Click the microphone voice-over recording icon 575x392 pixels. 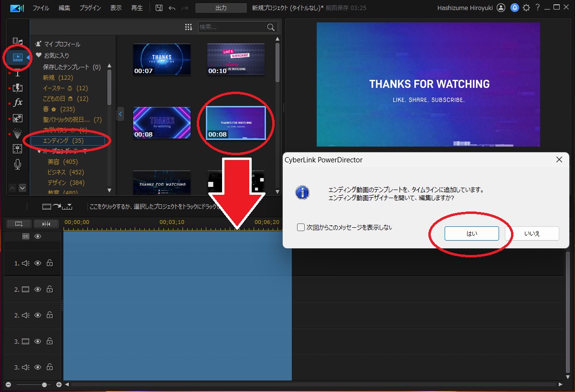coord(18,164)
